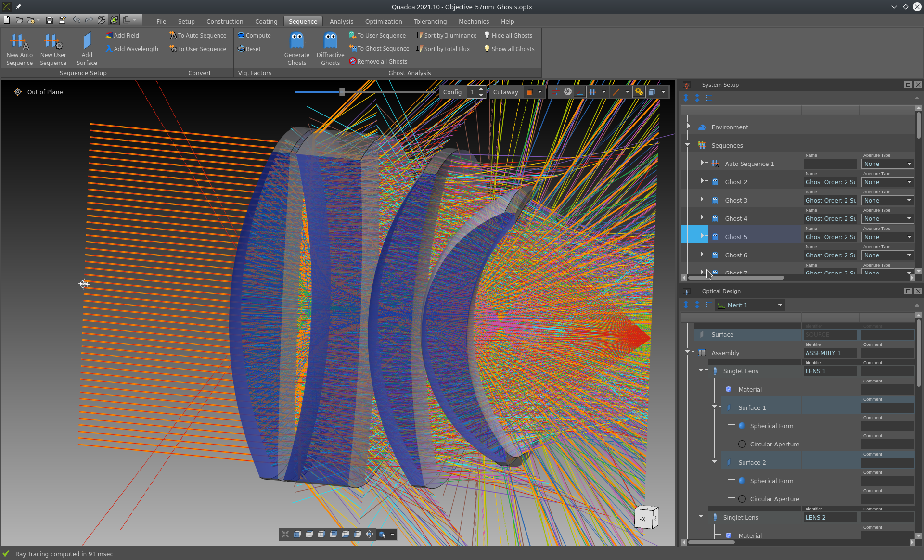
Task: Create a New Auto Sequence
Action: 19,49
